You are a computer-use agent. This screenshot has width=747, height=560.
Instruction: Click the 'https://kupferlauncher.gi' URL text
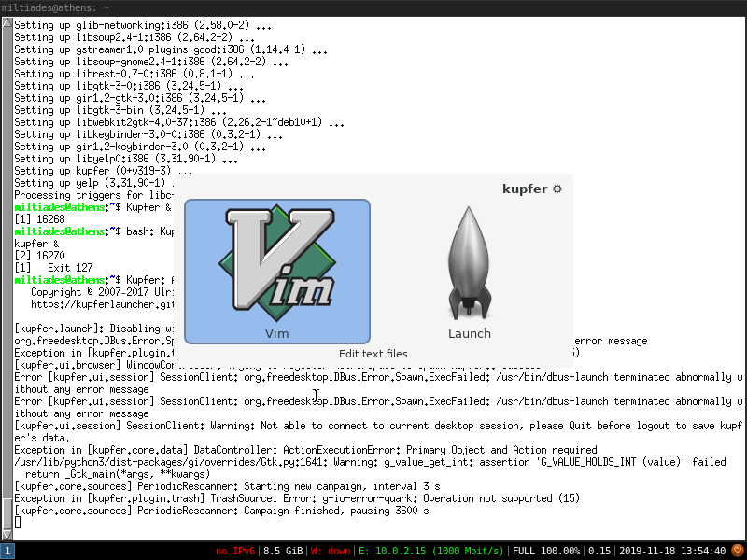103,304
